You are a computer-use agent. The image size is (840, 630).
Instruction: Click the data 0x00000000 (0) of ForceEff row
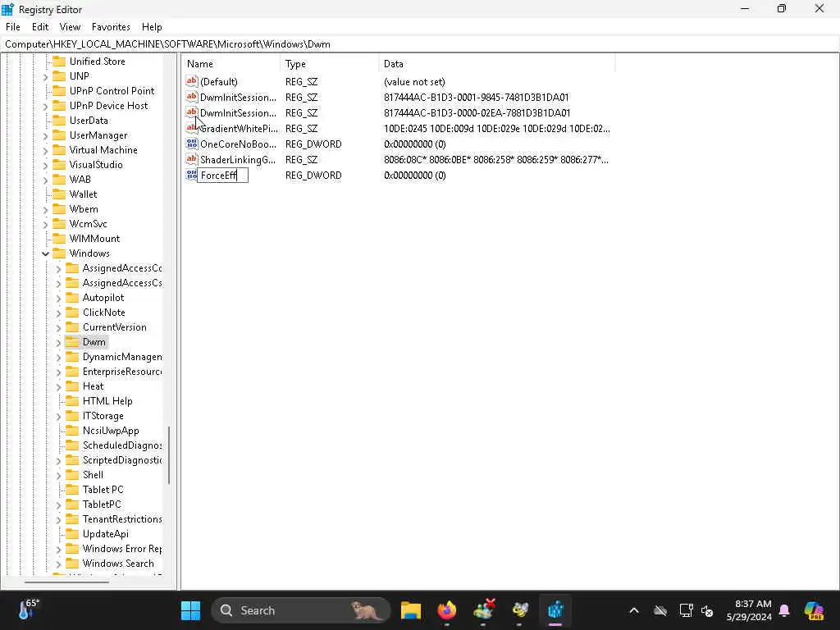click(414, 176)
